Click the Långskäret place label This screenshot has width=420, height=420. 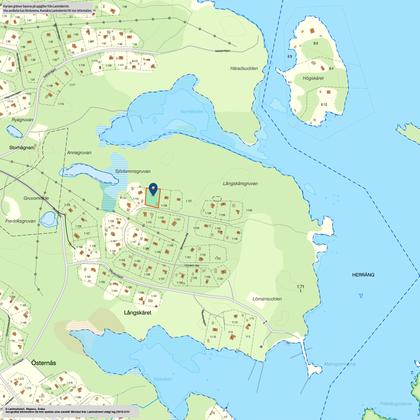coord(138,313)
